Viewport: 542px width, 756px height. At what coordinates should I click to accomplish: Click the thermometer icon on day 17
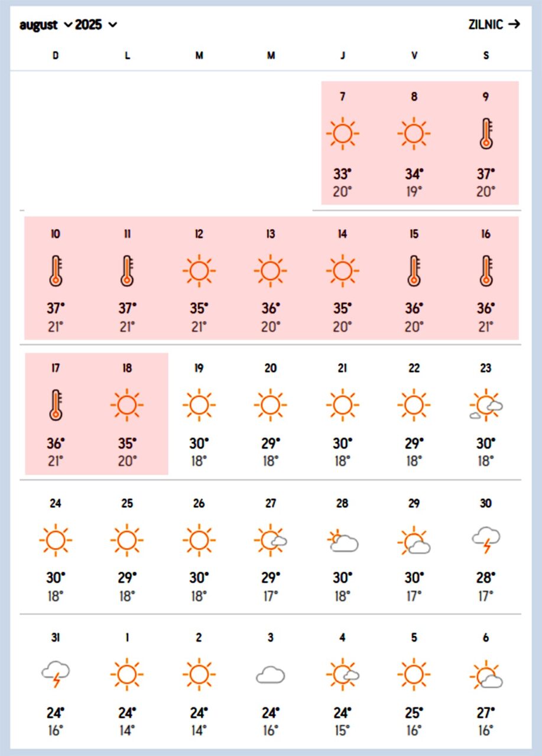coord(56,406)
